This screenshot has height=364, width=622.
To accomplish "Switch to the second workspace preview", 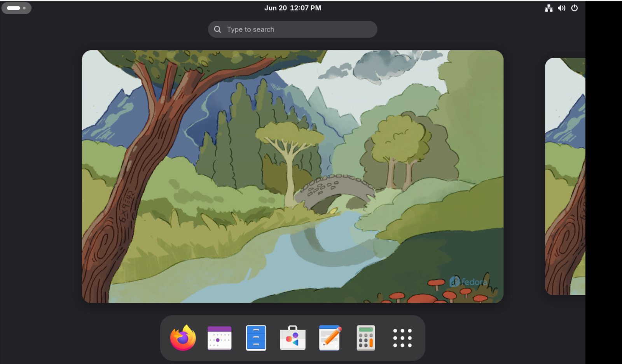I will (565, 176).
